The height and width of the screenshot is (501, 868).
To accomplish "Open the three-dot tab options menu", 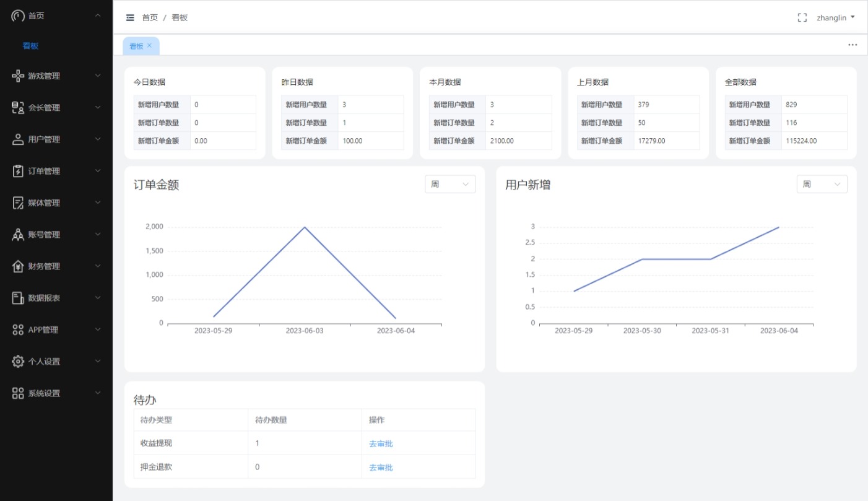I will tap(853, 45).
